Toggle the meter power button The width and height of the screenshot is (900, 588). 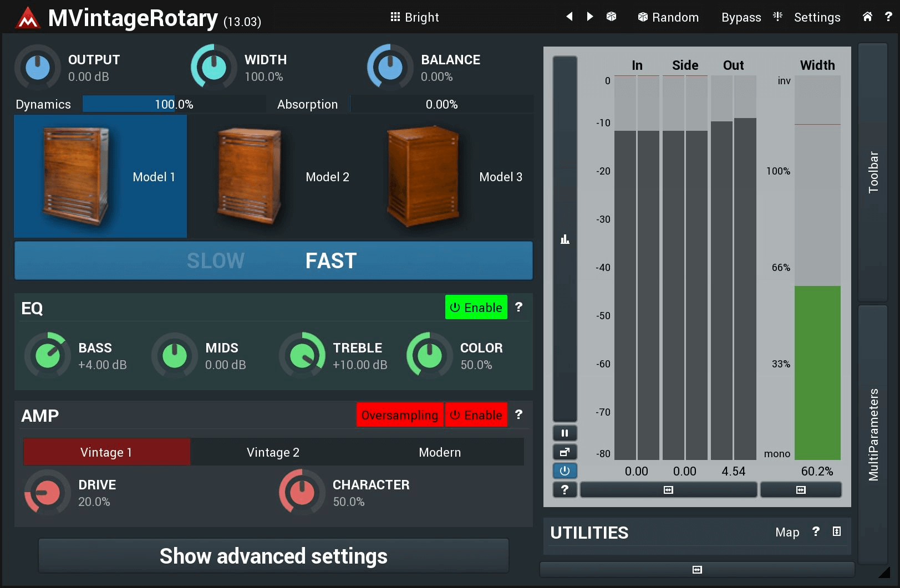565,471
